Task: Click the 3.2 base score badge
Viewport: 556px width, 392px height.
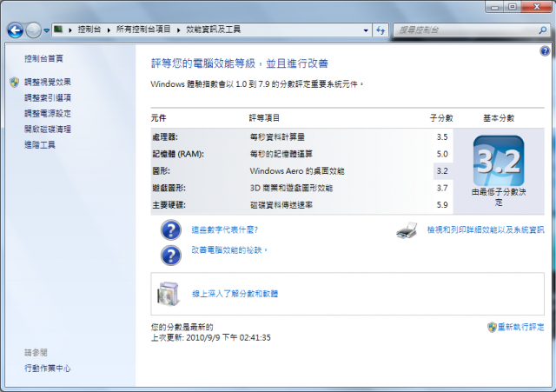Action: tap(499, 161)
